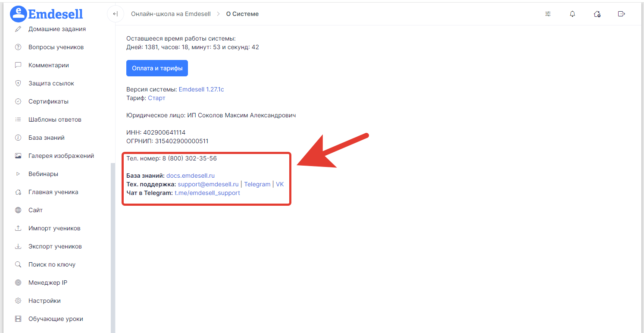The height and width of the screenshot is (333, 644).
Task: Open the notifications bell icon
Action: (x=572, y=14)
